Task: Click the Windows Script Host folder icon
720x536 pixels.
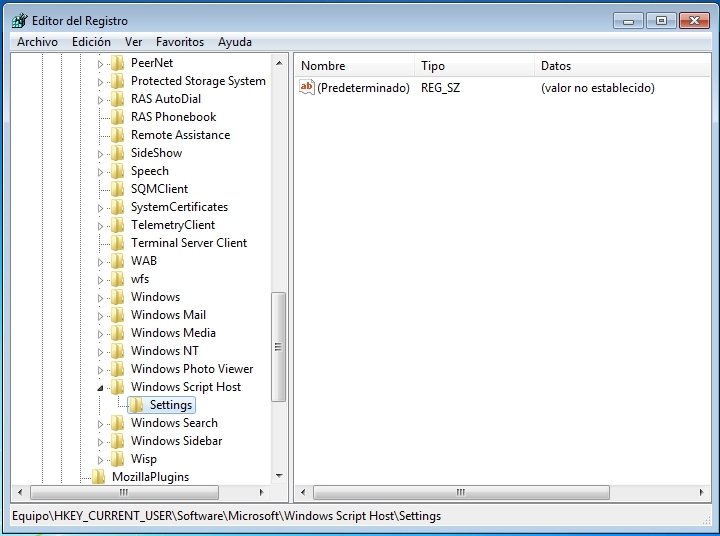Action: point(118,387)
